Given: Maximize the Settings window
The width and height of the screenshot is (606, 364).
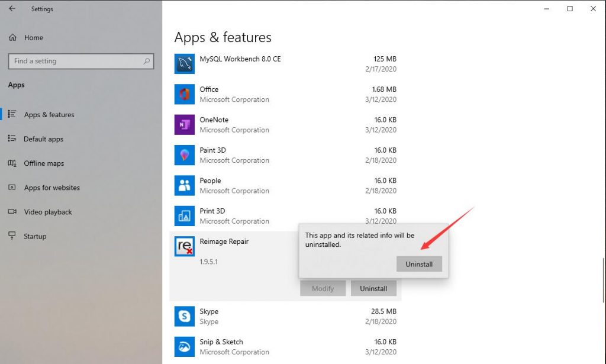Looking at the screenshot, I should (570, 8).
